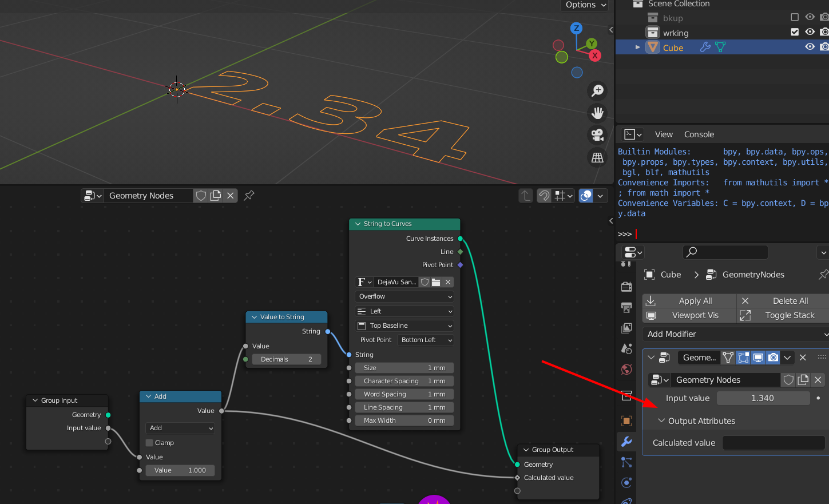This screenshot has height=504, width=829.
Task: Click the fake user shield in node editor header
Action: 201,196
